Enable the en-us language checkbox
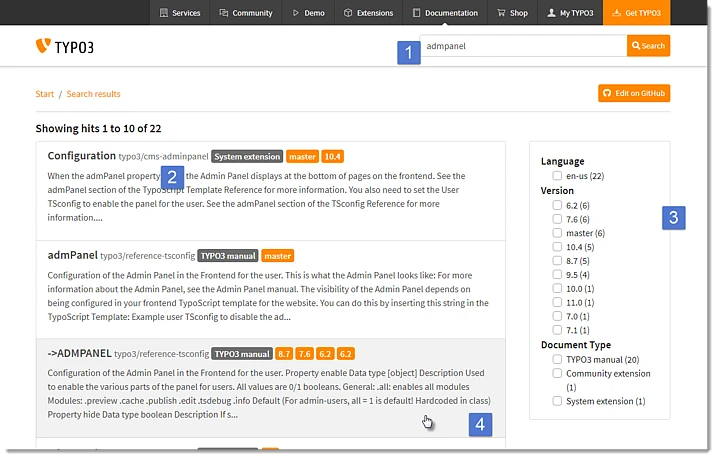Screen dimensions: 716x458 coord(557,176)
